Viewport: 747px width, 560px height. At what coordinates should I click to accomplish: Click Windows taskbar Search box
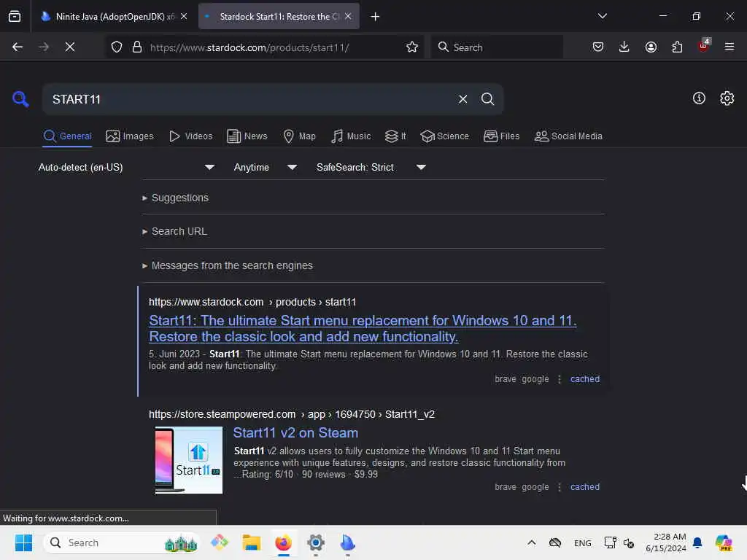122,542
